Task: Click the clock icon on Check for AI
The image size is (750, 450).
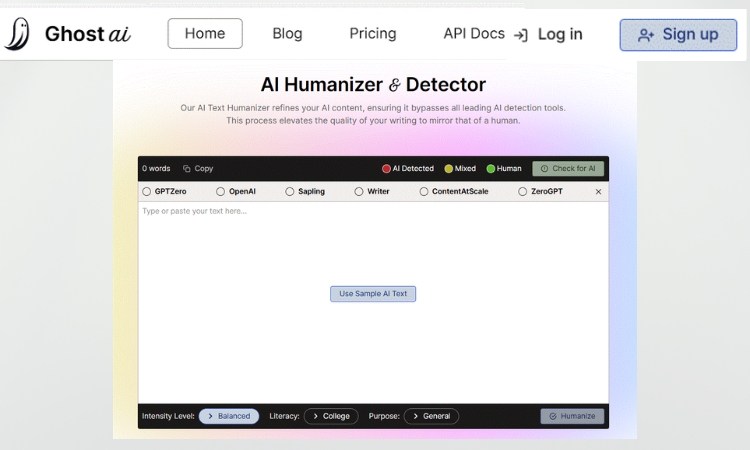Action: tap(544, 169)
